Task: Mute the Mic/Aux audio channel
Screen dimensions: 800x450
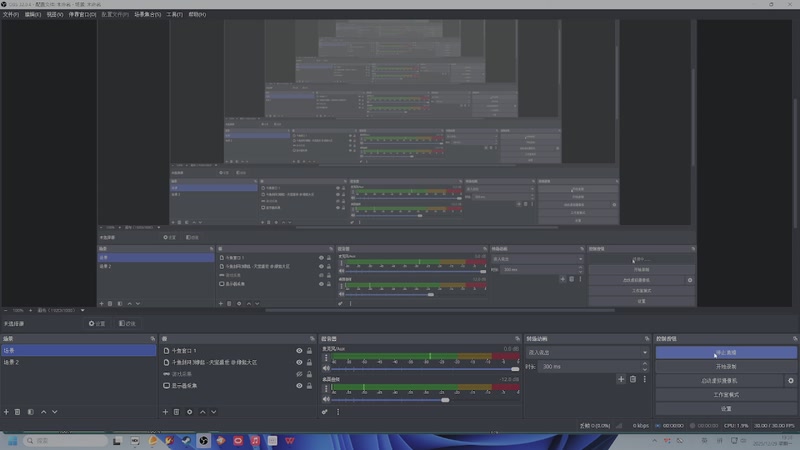Action: coord(326,368)
